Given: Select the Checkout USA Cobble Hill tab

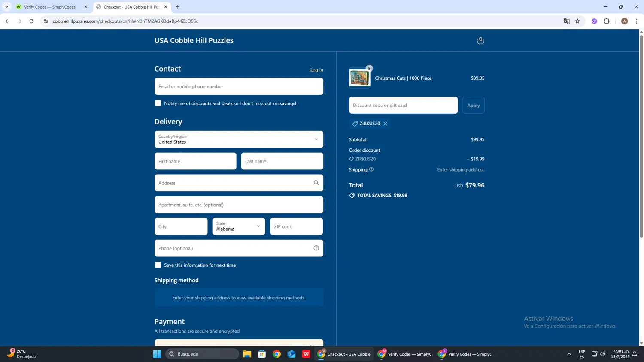Looking at the screenshot, I should (131, 7).
